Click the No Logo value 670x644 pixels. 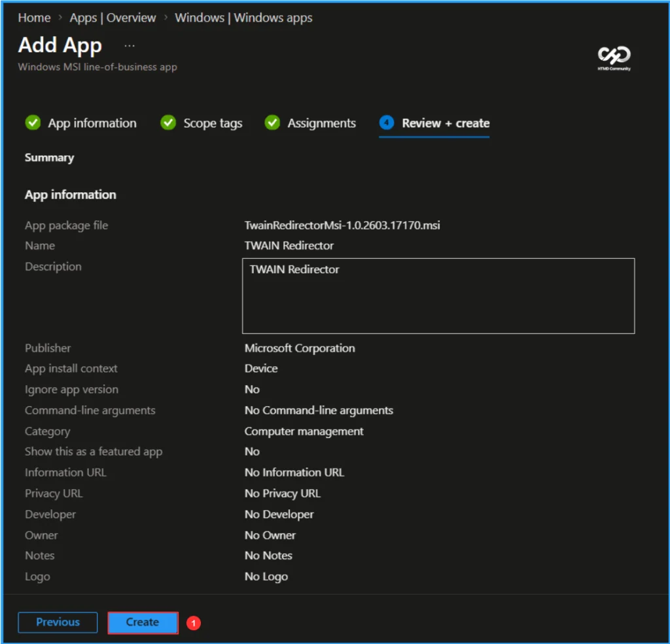(x=266, y=577)
